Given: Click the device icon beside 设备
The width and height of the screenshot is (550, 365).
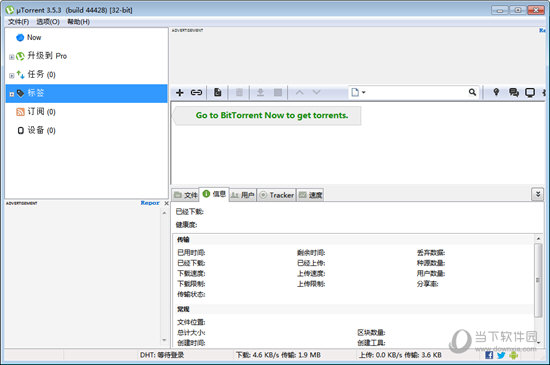Looking at the screenshot, I should point(20,130).
